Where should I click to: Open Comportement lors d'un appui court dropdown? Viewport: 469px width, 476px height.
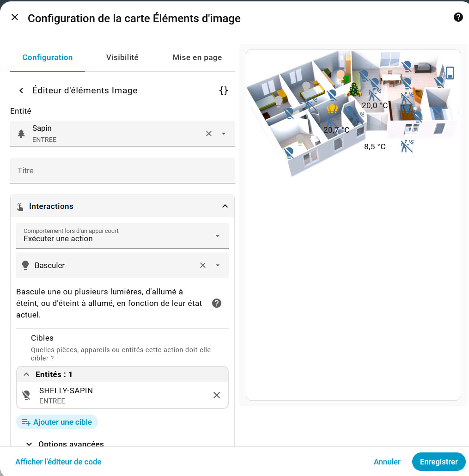tap(122, 236)
